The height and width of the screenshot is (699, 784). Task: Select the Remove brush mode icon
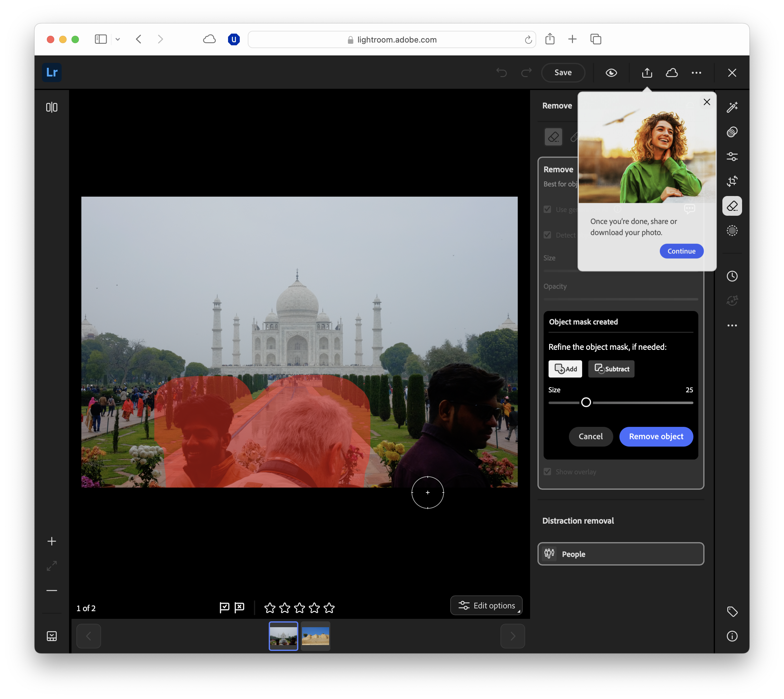tap(553, 137)
